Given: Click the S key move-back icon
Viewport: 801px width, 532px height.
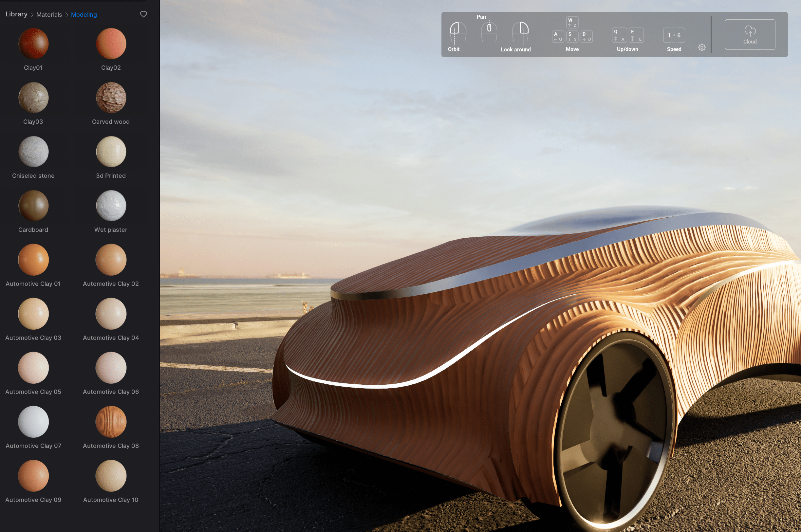Looking at the screenshot, I should (x=572, y=37).
